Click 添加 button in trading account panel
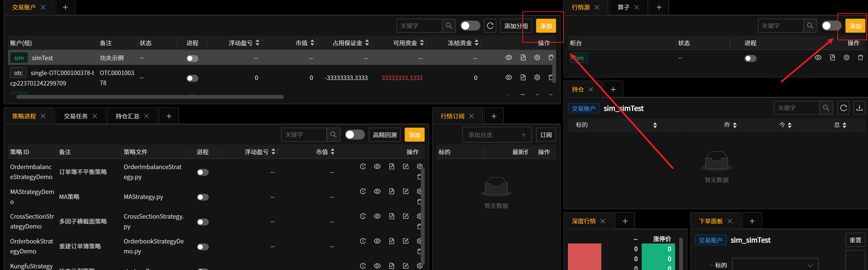The image size is (868, 270). point(546,26)
